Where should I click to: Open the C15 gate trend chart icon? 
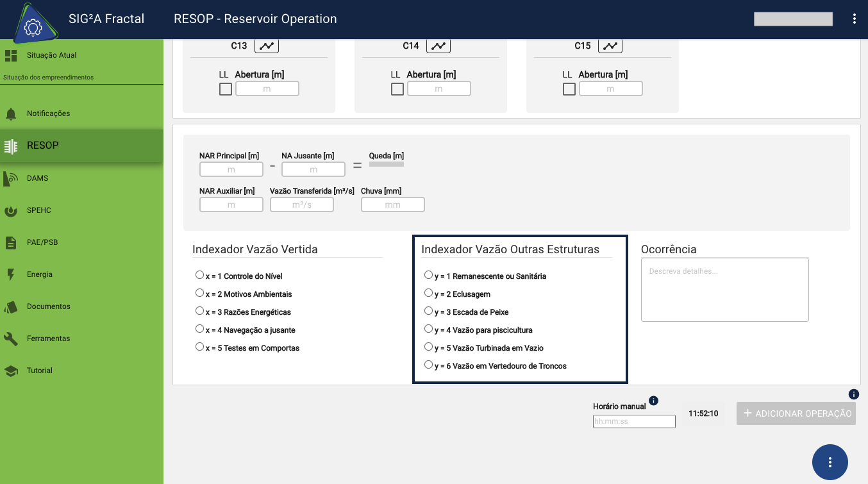610,46
